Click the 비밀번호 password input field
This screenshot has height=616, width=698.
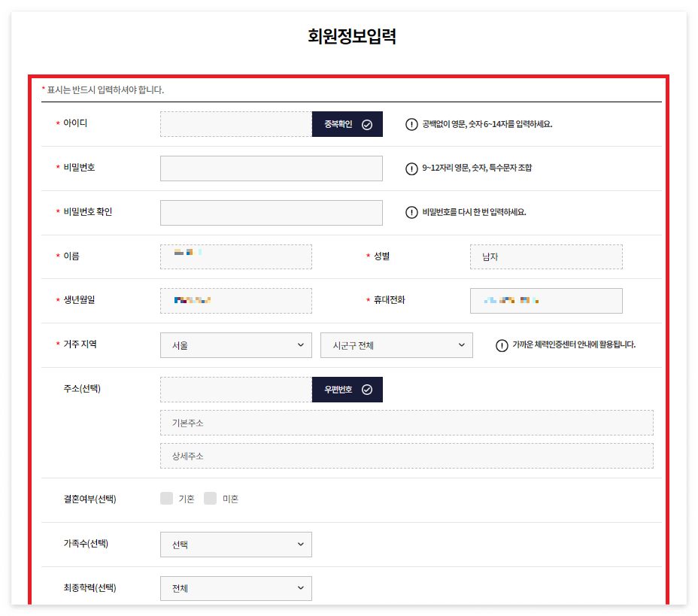click(271, 168)
